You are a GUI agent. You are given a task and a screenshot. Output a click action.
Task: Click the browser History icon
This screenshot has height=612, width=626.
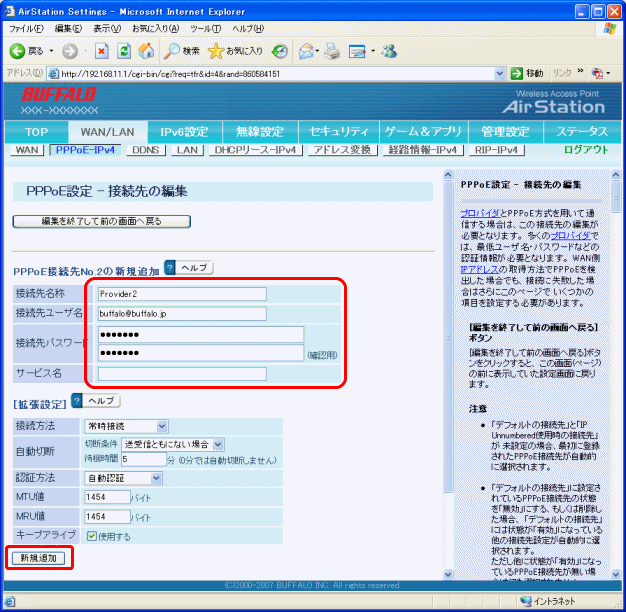(x=281, y=50)
